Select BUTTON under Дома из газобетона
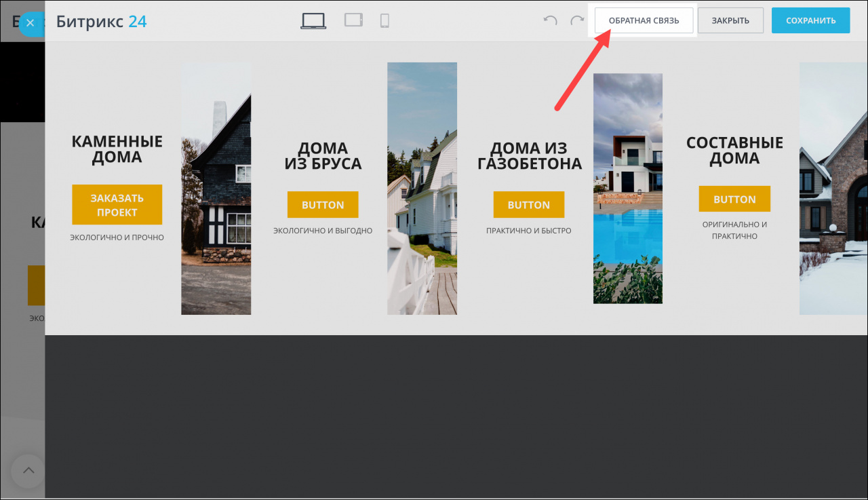Screen dimensions: 868x500 (x=529, y=205)
